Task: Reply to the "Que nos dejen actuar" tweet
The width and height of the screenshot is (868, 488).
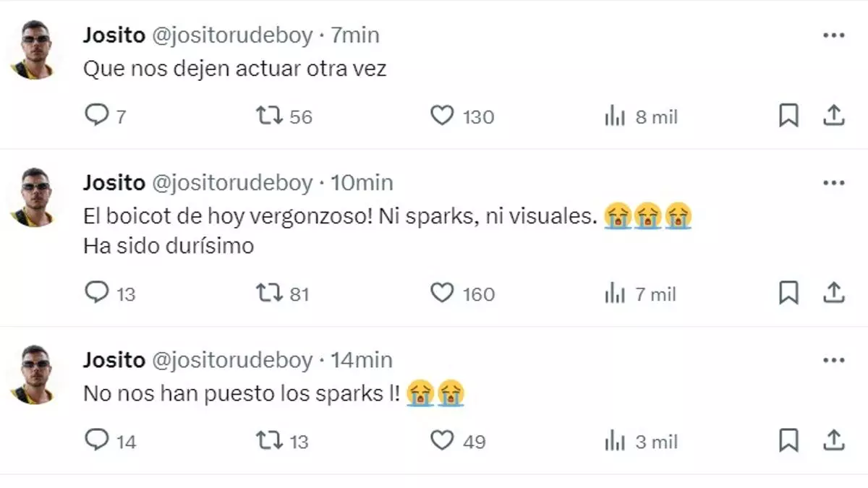Action: click(x=96, y=116)
